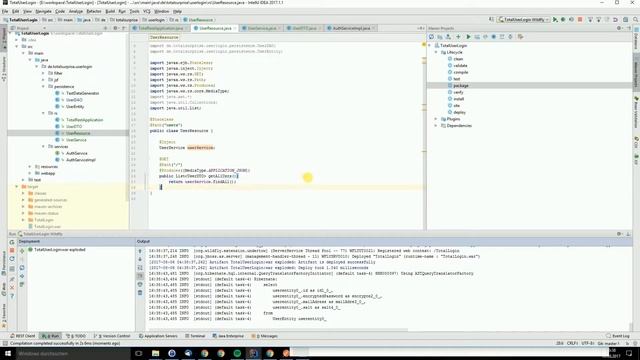Image resolution: width=640 pixels, height=360 pixels.
Task: Close Run tab with the red X icon
Action: [12, 287]
